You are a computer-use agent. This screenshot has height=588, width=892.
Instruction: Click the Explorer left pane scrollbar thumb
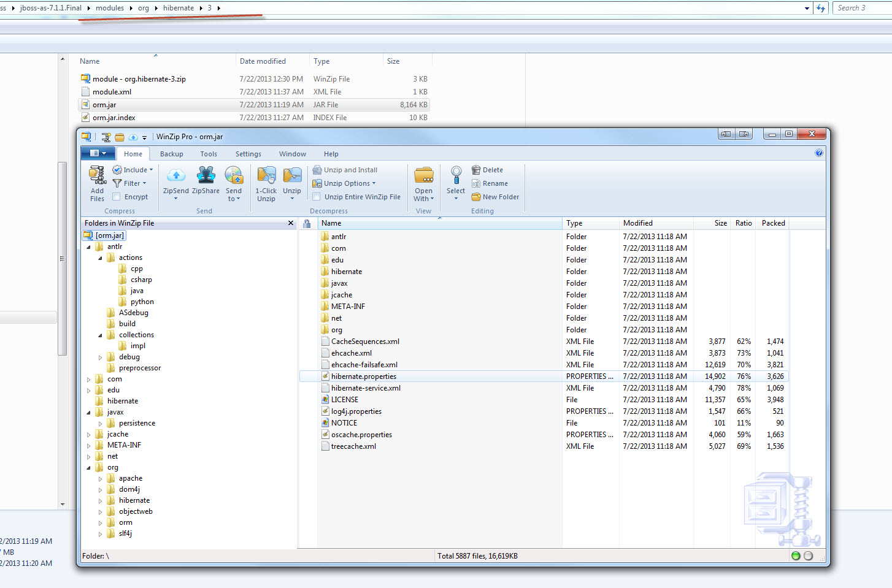(62, 259)
